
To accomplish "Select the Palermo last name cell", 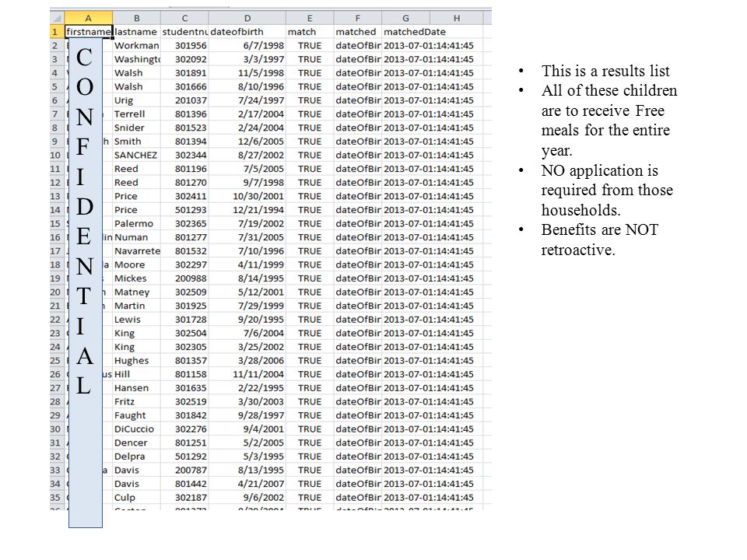I will (x=137, y=224).
